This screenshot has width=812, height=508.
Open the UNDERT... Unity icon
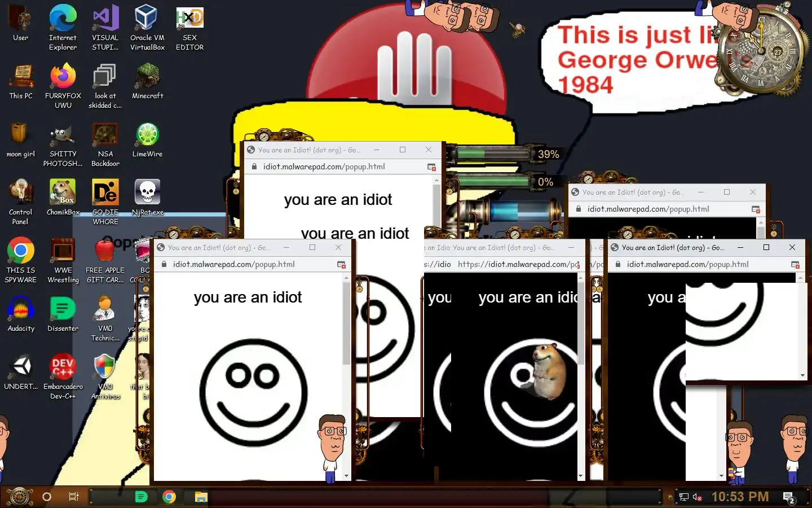point(21,373)
